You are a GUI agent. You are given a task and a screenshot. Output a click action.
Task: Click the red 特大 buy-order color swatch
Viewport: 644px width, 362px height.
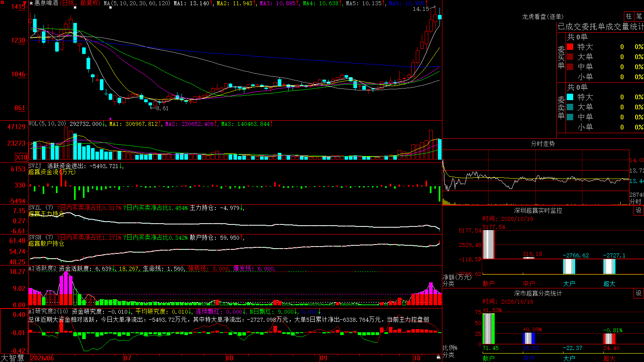tap(570, 47)
